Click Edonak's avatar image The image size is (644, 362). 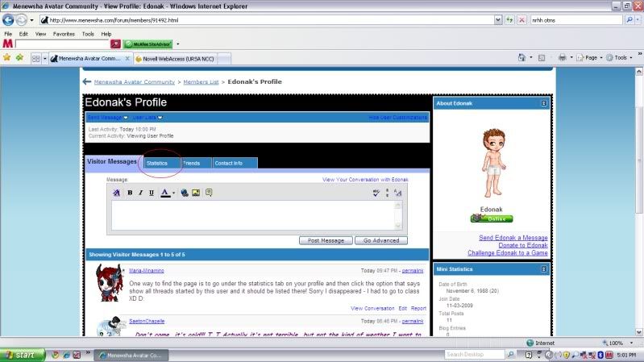coord(492,163)
